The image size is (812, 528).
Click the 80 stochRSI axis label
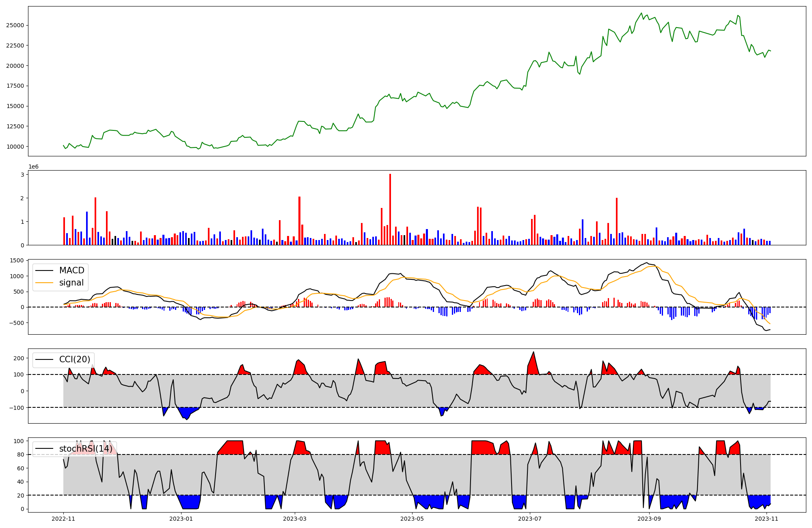(21, 454)
